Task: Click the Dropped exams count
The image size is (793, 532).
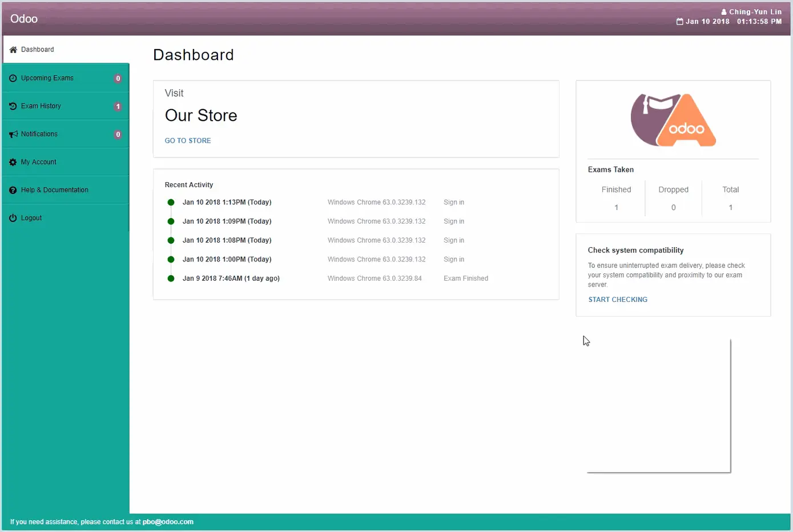Action: [x=673, y=208]
